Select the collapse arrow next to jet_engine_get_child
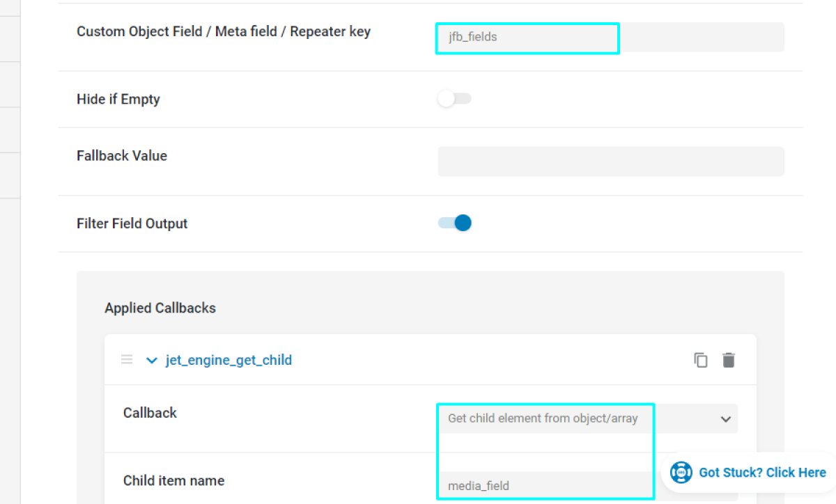 click(152, 360)
